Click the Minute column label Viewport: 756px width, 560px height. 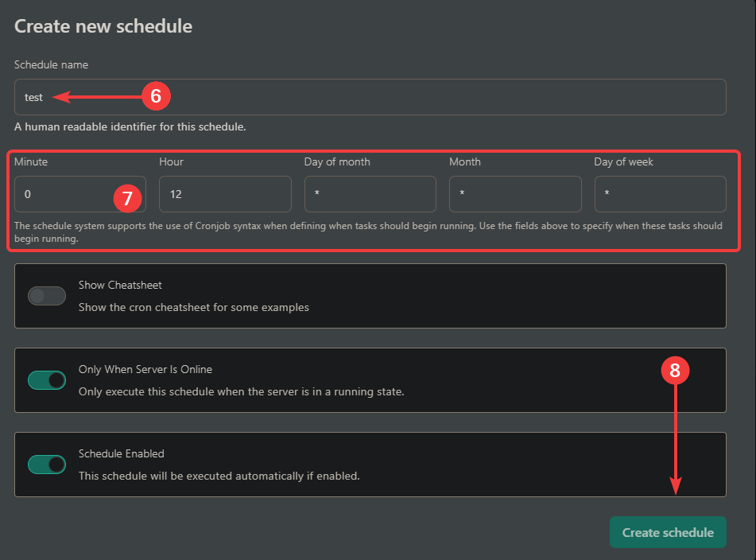point(29,161)
